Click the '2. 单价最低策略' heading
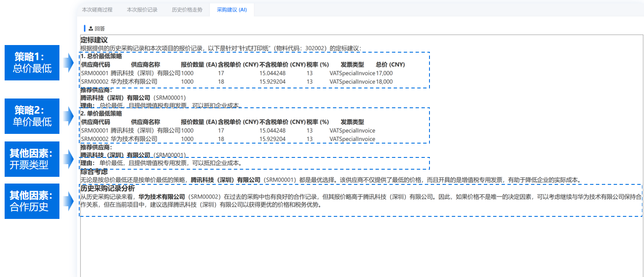Viewport: 644px width, 277px height. point(101,114)
